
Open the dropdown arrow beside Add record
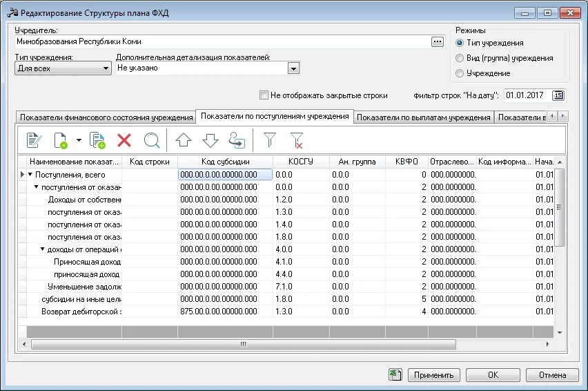click(79, 140)
